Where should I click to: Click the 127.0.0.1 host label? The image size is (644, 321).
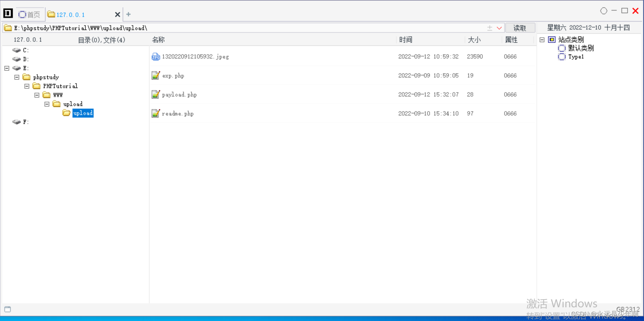coord(28,40)
